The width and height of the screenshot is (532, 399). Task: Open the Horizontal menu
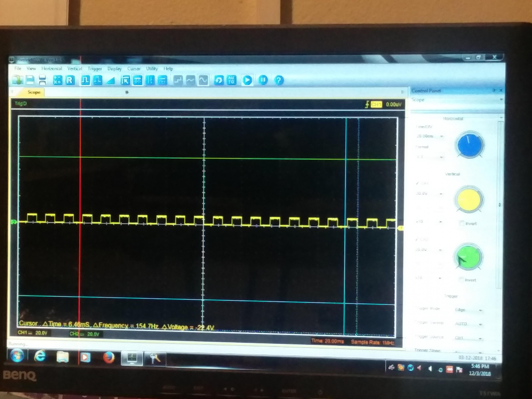[x=51, y=69]
